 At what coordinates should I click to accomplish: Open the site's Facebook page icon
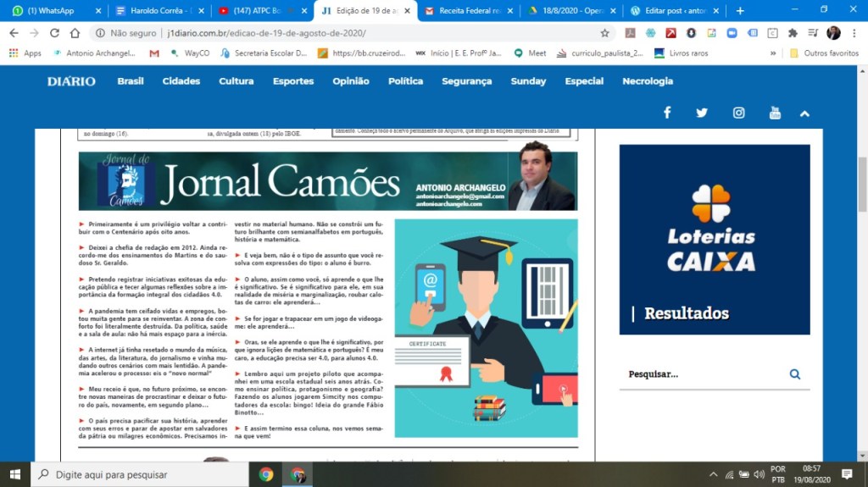point(667,113)
